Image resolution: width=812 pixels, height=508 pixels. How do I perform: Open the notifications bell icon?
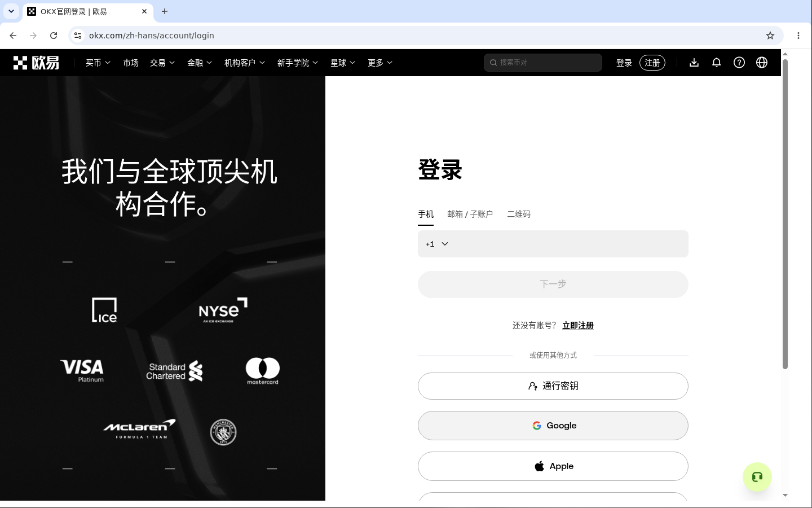pyautogui.click(x=717, y=63)
